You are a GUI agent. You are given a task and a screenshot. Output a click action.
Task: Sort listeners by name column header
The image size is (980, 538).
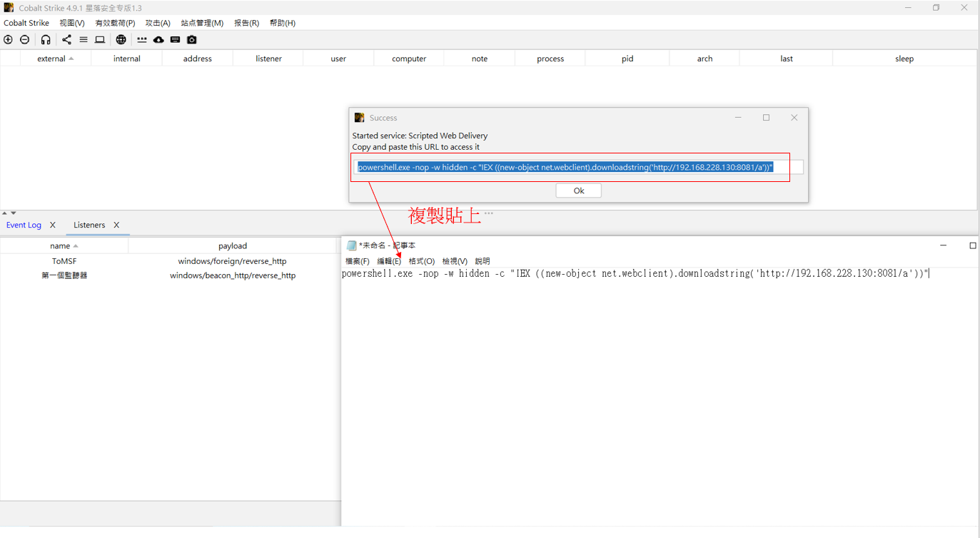pyautogui.click(x=64, y=245)
